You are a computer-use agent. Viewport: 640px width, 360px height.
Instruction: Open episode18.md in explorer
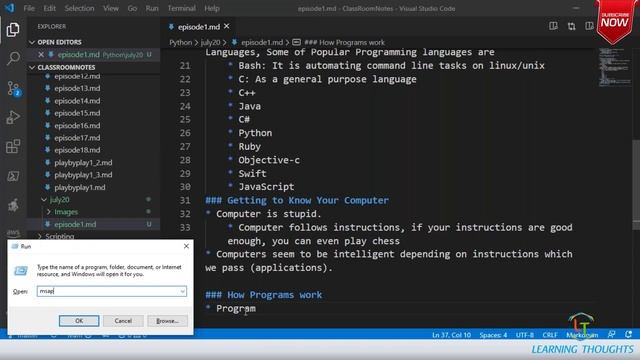pyautogui.click(x=77, y=150)
